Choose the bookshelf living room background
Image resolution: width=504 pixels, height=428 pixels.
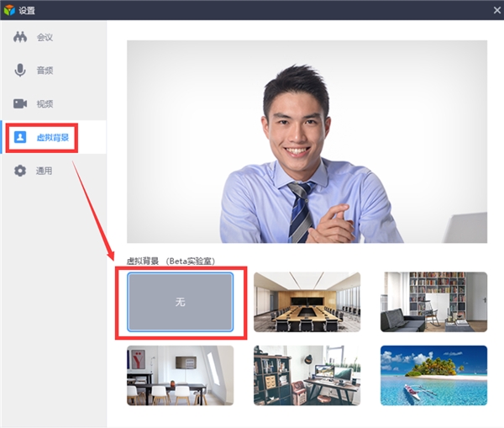[x=434, y=302]
